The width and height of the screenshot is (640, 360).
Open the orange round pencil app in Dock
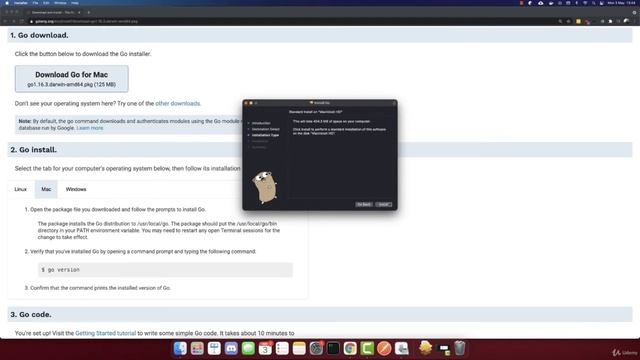(384, 348)
